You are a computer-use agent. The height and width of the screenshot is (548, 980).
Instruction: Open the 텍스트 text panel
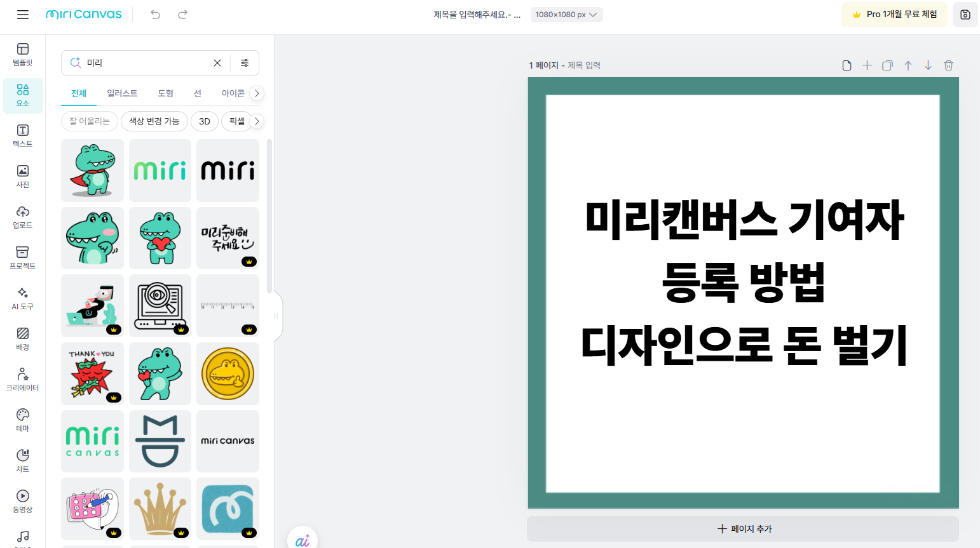[x=23, y=136]
